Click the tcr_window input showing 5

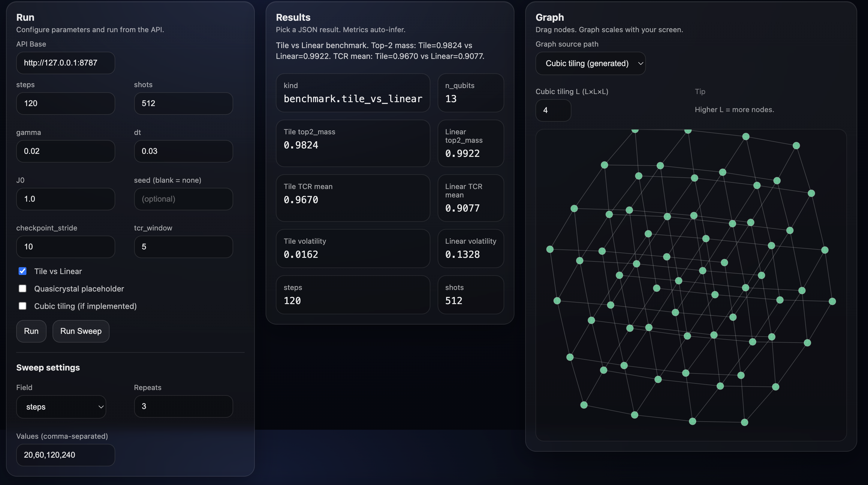(x=183, y=246)
